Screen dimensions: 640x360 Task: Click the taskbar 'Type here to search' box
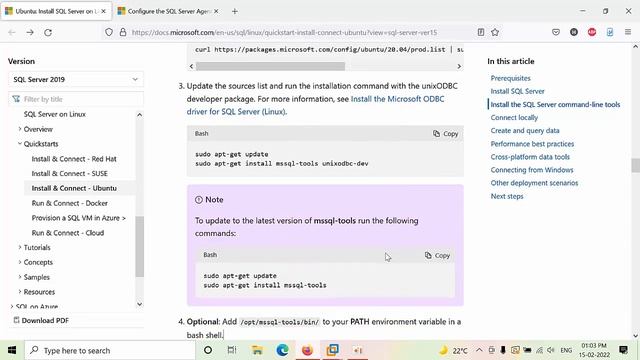pyautogui.click(x=110, y=350)
